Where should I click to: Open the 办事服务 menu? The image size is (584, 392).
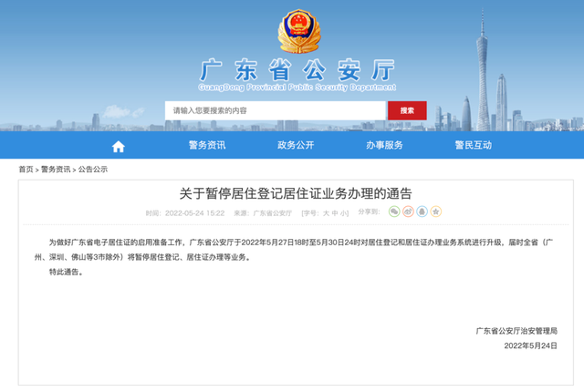click(x=384, y=145)
